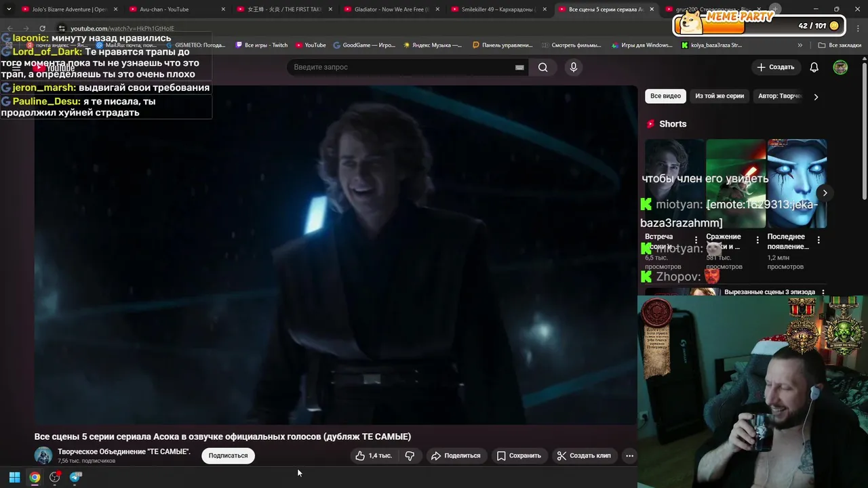Open Игры для Windows bookmark
Screen dimensions: 868x488
click(x=642, y=45)
